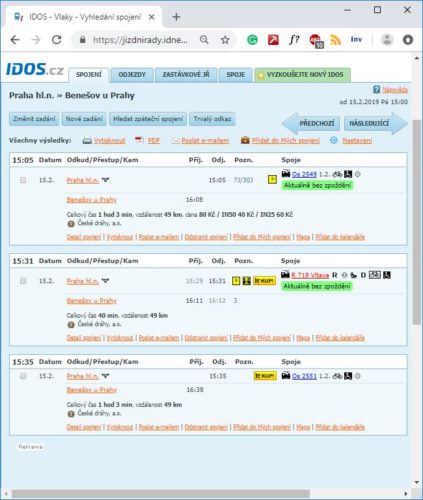Click the yellow KUP ticket icon for R 719 Vltava
The image size is (423, 500).
point(264,281)
